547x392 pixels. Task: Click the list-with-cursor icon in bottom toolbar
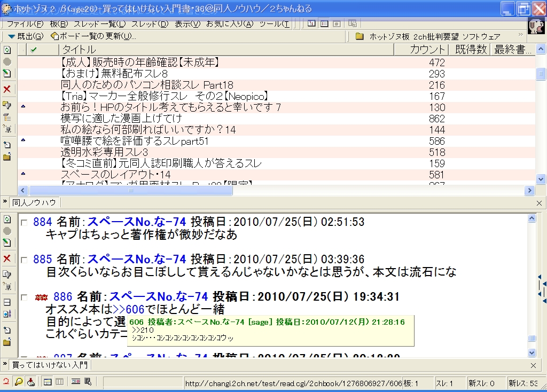(88, 382)
